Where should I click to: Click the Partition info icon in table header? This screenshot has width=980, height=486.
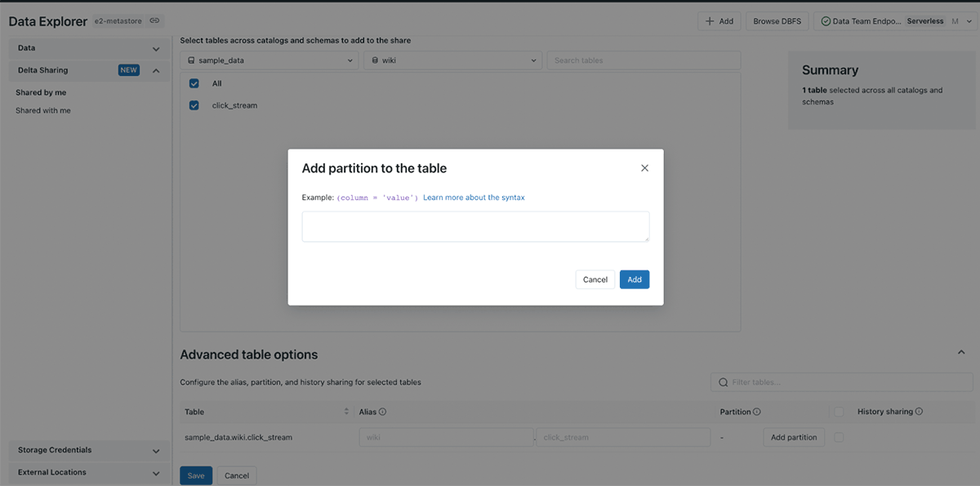click(755, 411)
